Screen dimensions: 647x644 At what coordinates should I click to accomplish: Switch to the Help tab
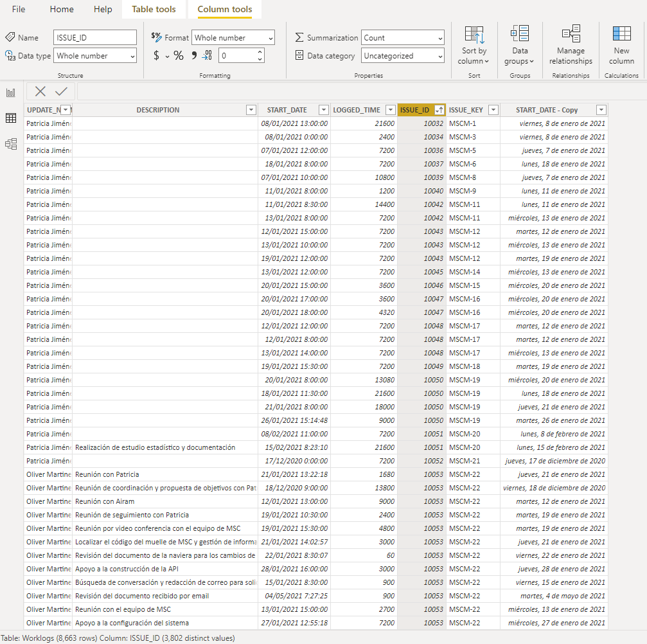pos(103,9)
